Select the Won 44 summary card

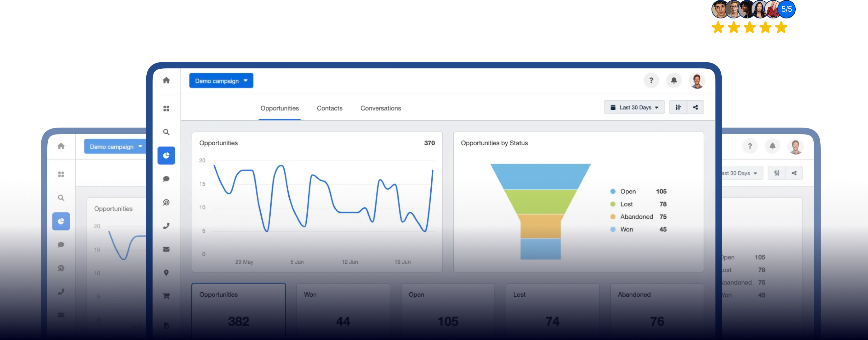coord(343,311)
